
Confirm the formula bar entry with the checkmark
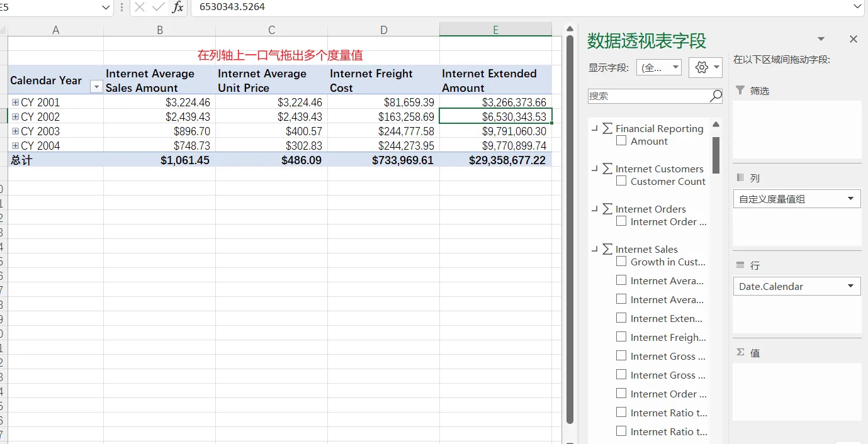coord(159,7)
